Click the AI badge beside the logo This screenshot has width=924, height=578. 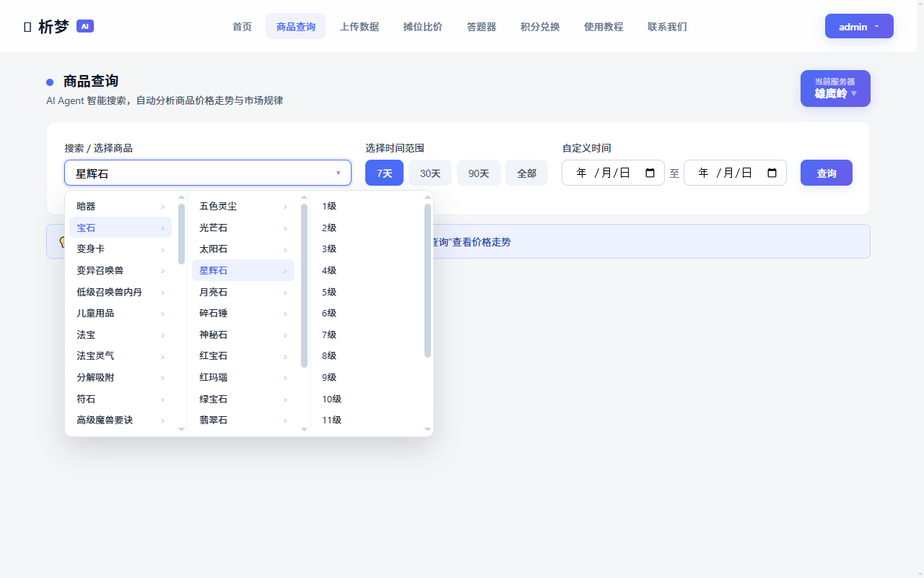(x=85, y=26)
